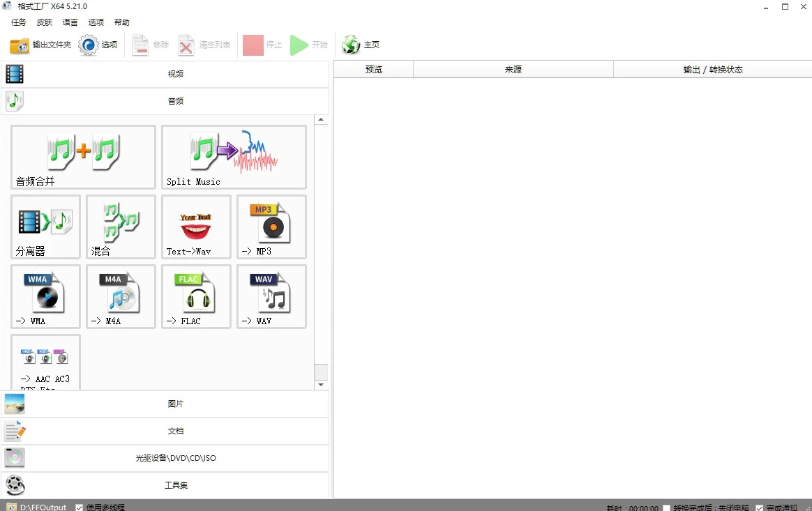Expand the 光驱设备\DVD\CD\ISO category

(165, 458)
